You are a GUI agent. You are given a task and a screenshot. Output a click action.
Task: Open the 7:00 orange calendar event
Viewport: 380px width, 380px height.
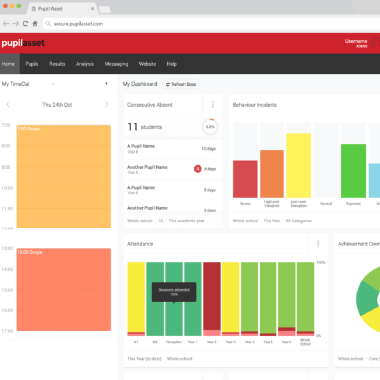(64, 176)
